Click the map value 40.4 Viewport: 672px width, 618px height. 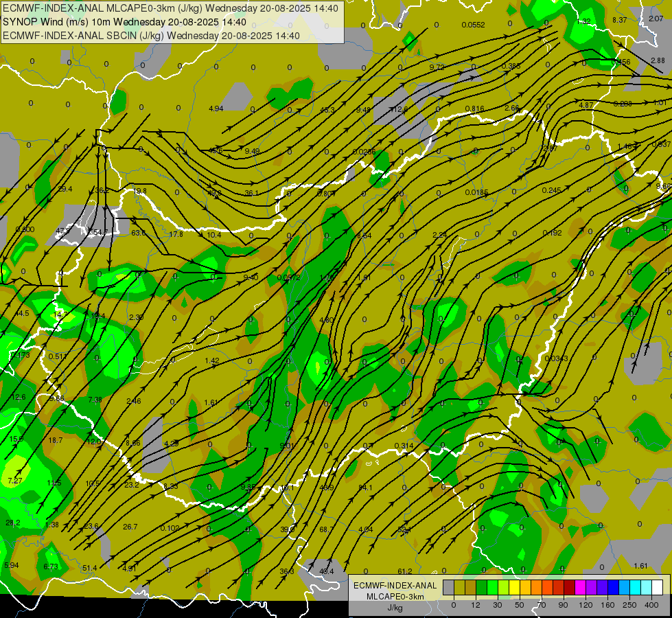(327, 571)
